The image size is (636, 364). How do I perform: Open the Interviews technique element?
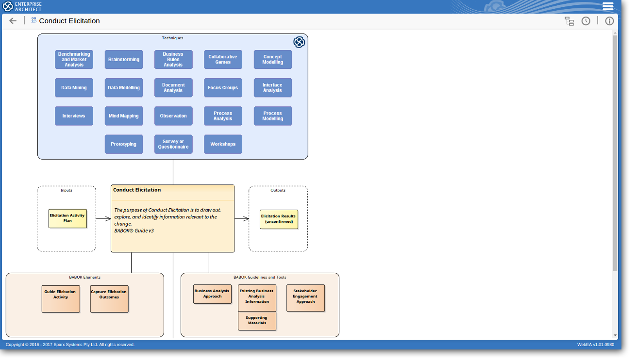(74, 116)
